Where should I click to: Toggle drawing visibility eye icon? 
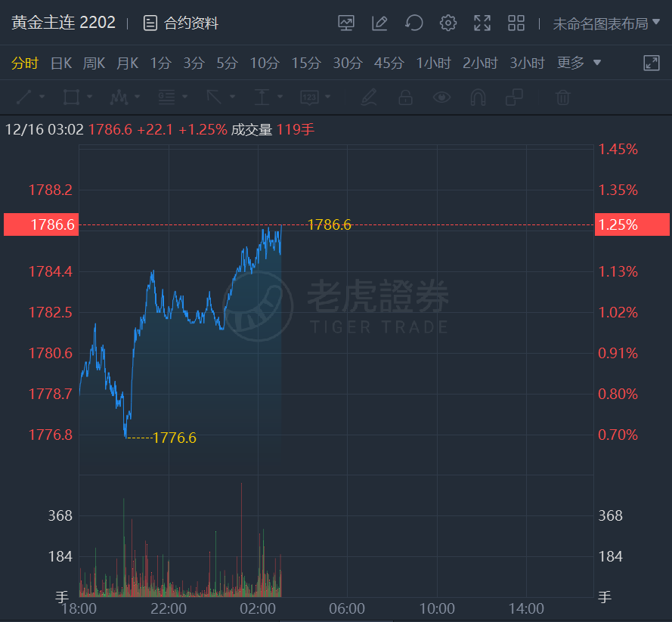click(x=441, y=97)
